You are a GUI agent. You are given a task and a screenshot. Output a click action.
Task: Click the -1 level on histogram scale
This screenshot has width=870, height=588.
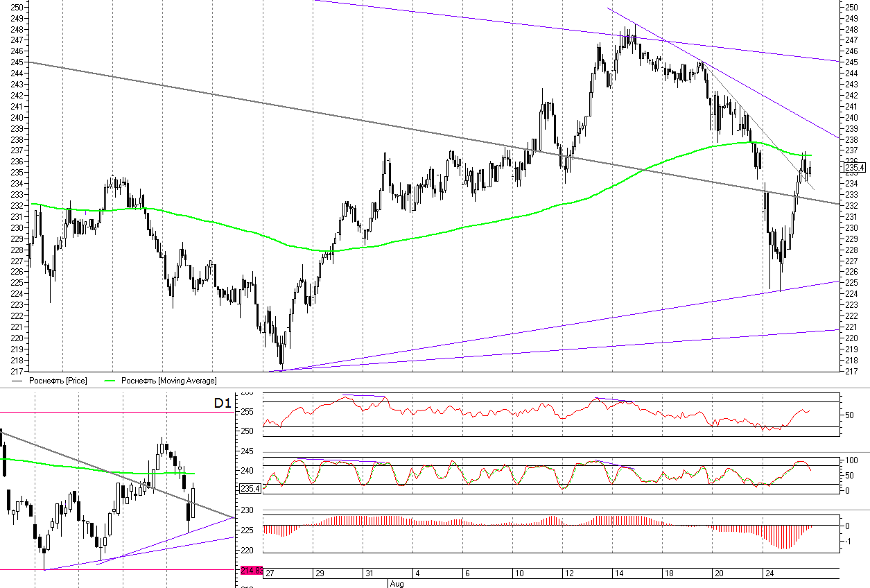click(849, 542)
